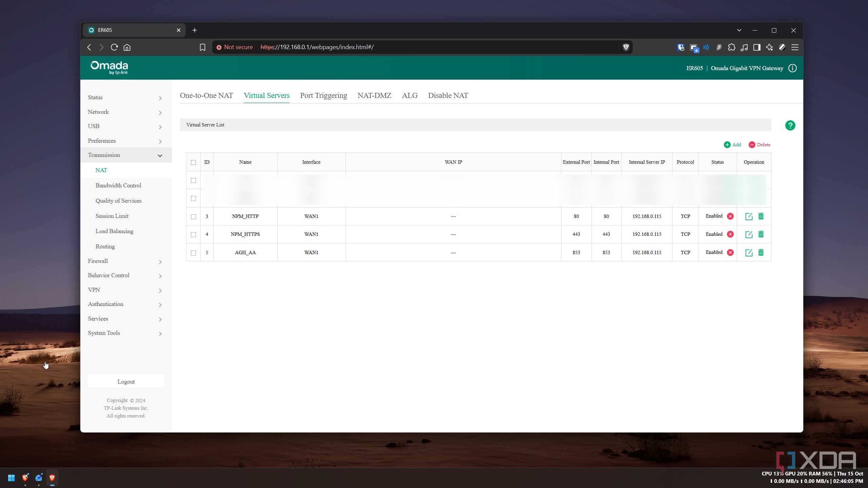The width and height of the screenshot is (868, 488).
Task: Reload the page with the browser refresh icon
Action: [114, 47]
